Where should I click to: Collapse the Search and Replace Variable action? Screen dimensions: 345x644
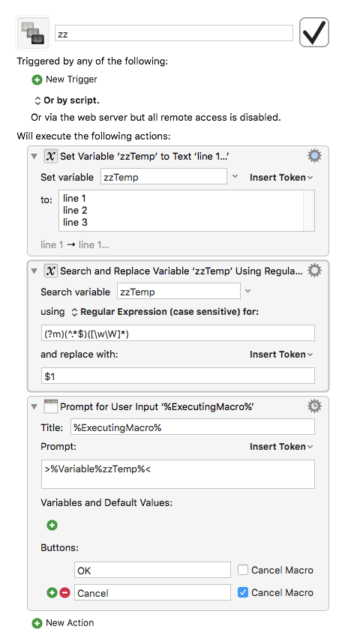click(x=34, y=271)
